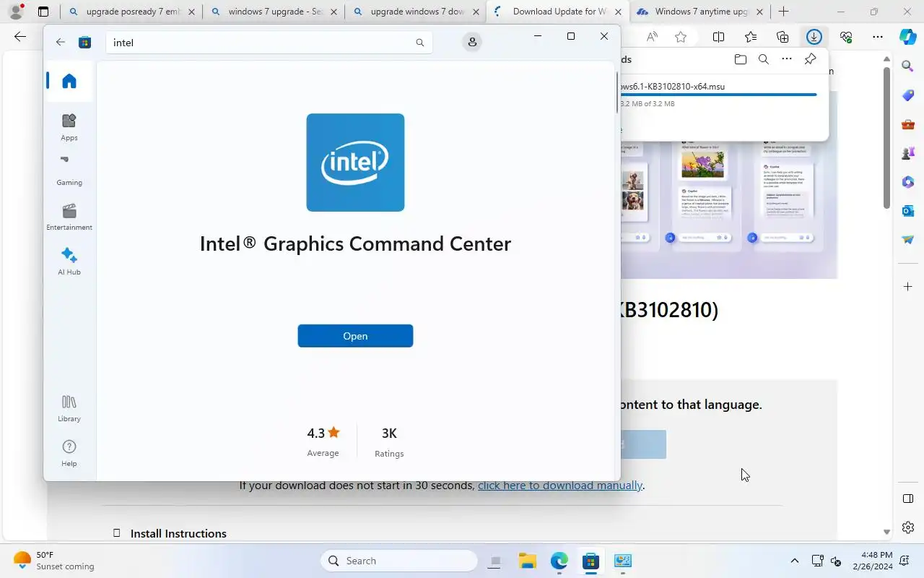Open Edge tab actions menu icon
The height and width of the screenshot is (578, 924).
tap(43, 12)
